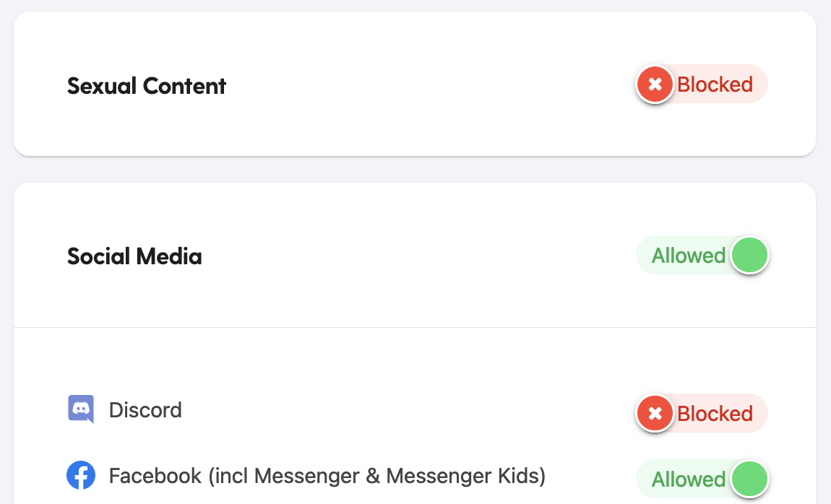
Task: Click the Discord logo icon
Action: point(81,409)
